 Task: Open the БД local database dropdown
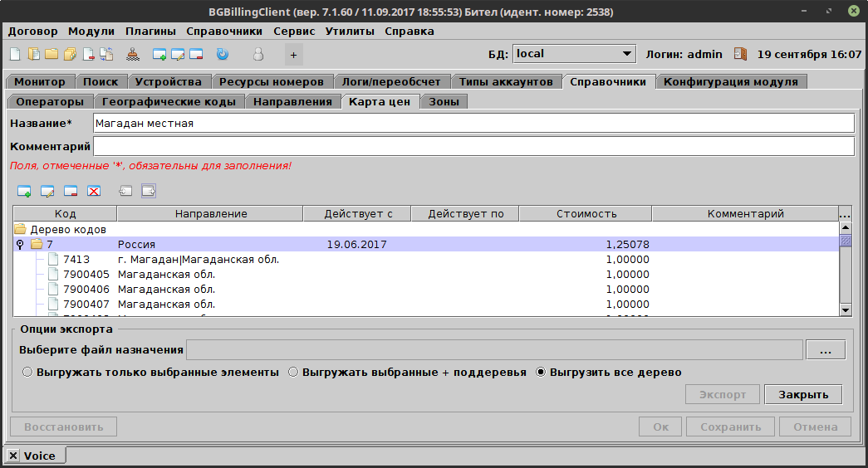coord(573,54)
